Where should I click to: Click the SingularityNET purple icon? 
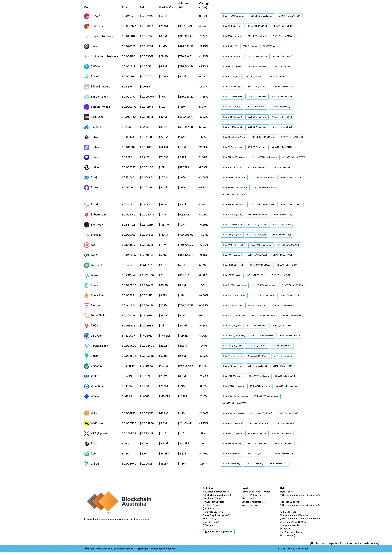tap(86, 107)
